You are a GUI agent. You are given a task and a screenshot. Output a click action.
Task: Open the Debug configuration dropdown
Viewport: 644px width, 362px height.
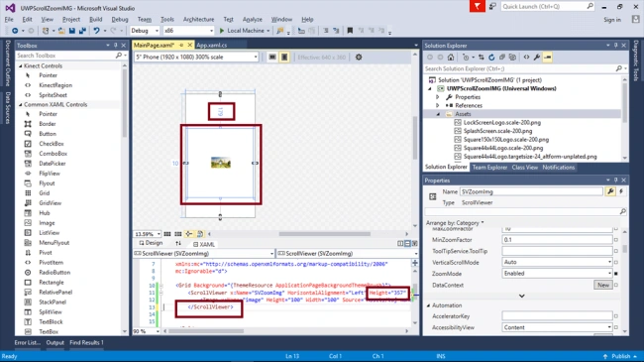[x=145, y=31]
